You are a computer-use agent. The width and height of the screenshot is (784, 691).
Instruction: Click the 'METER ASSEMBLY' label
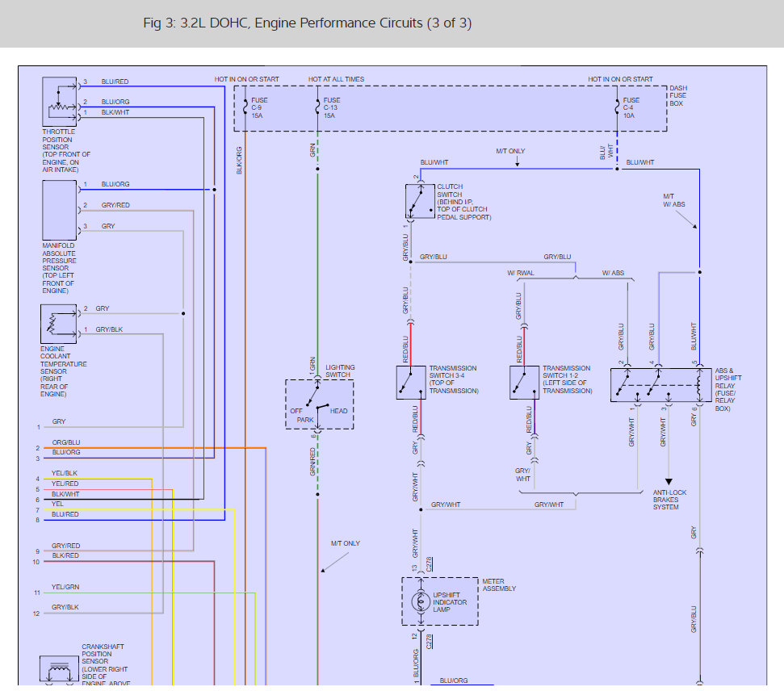499,585
